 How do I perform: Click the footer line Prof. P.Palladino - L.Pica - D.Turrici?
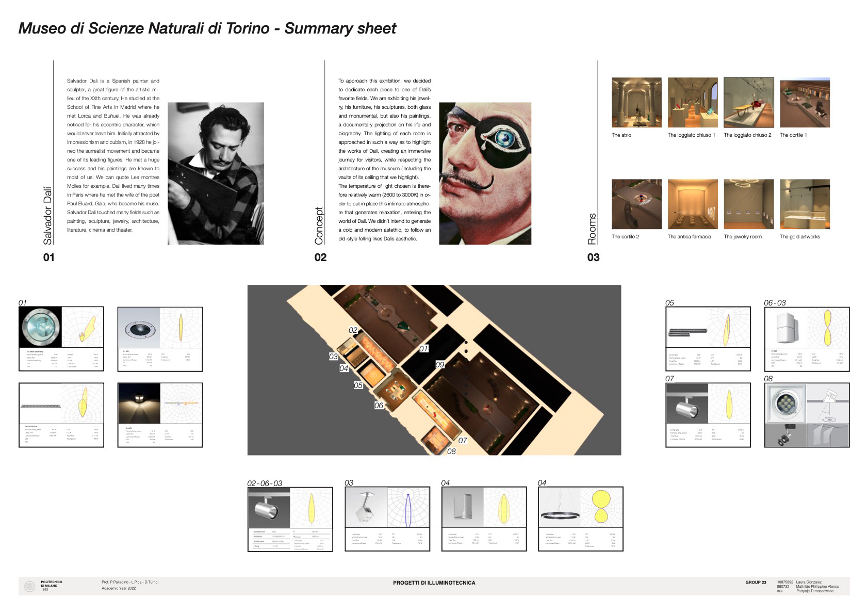tap(130, 582)
